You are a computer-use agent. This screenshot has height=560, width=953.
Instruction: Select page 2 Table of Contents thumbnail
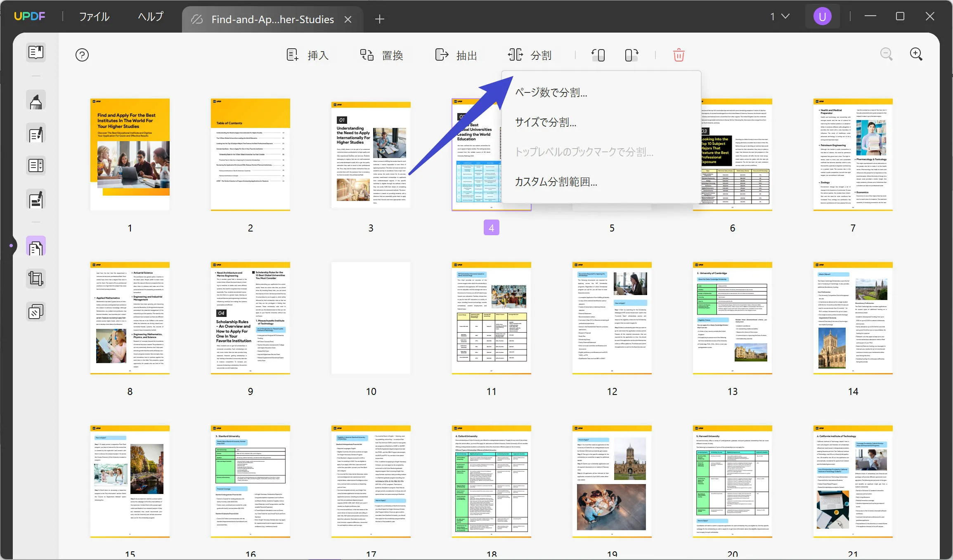tap(251, 154)
